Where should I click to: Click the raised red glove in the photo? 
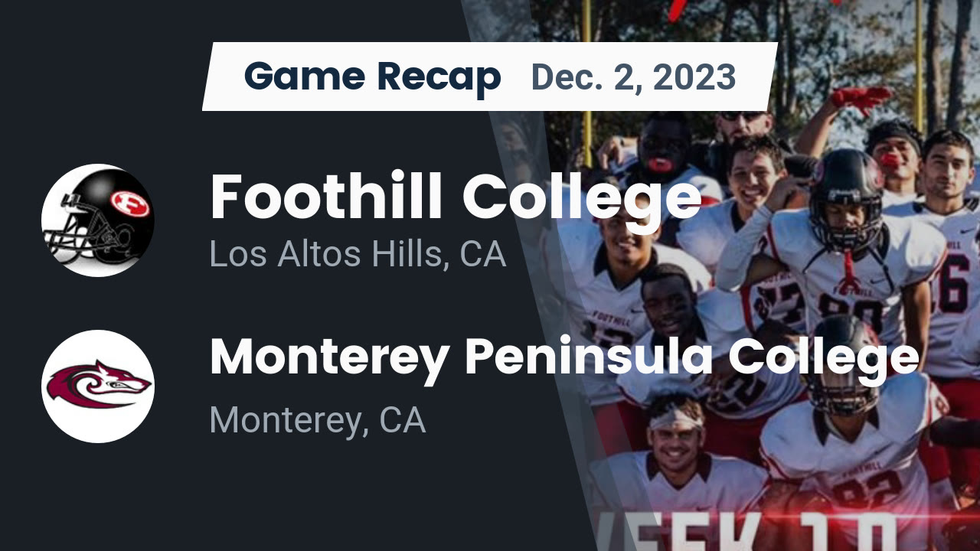coord(861,99)
